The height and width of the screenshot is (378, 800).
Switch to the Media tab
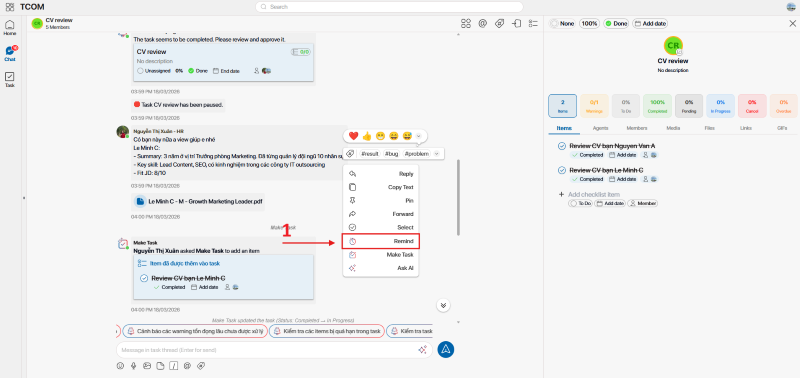[673, 128]
